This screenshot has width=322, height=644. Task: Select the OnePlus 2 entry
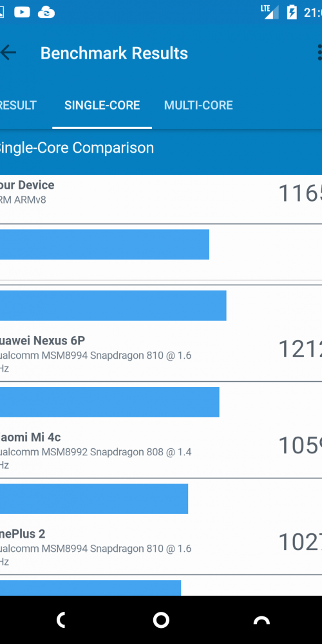[161, 527]
